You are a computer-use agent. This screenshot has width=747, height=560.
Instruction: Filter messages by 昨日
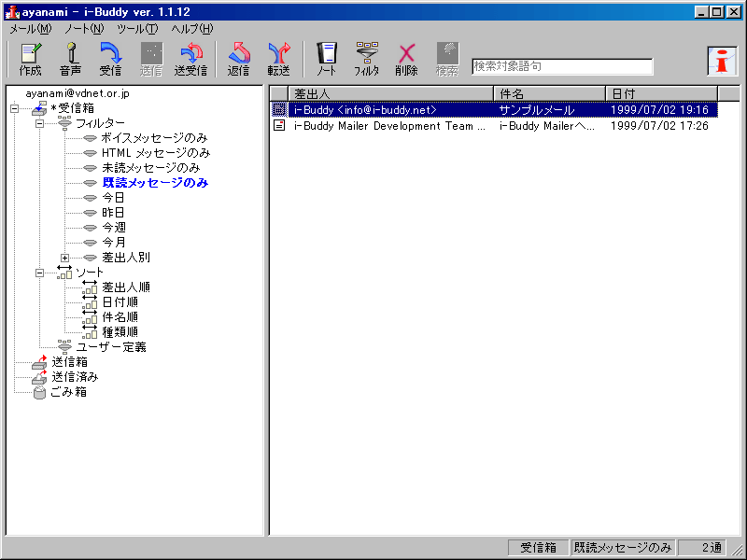click(x=113, y=213)
